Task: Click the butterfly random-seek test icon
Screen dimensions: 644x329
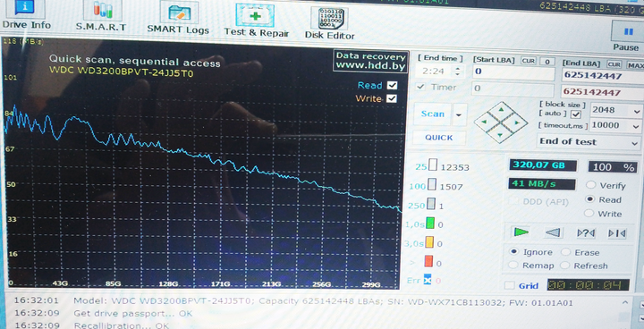Action: pyautogui.click(x=586, y=233)
